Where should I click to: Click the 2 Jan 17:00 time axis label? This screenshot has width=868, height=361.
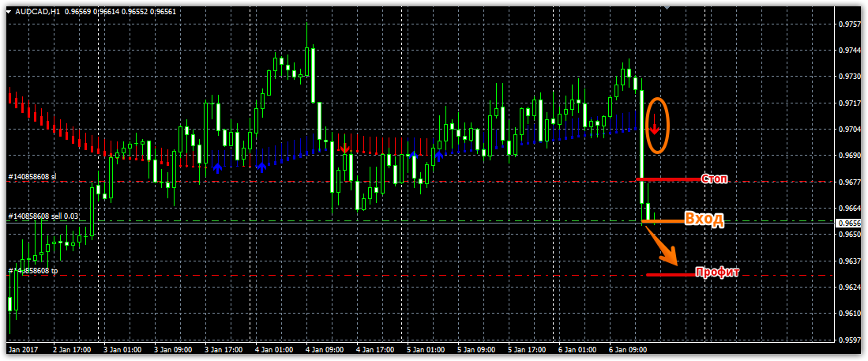click(71, 348)
